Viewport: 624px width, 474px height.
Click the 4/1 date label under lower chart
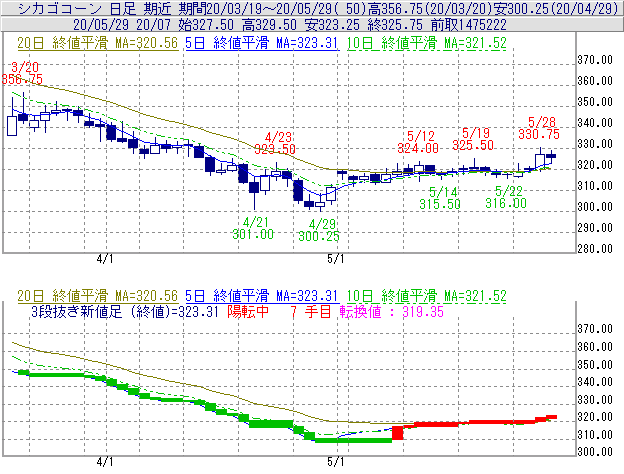[105, 462]
